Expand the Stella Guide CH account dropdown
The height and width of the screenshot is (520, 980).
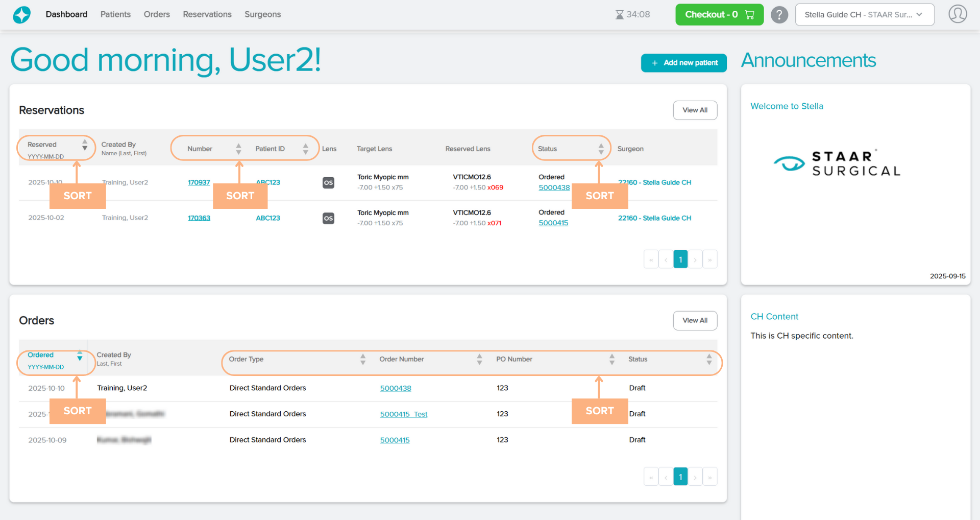(864, 15)
